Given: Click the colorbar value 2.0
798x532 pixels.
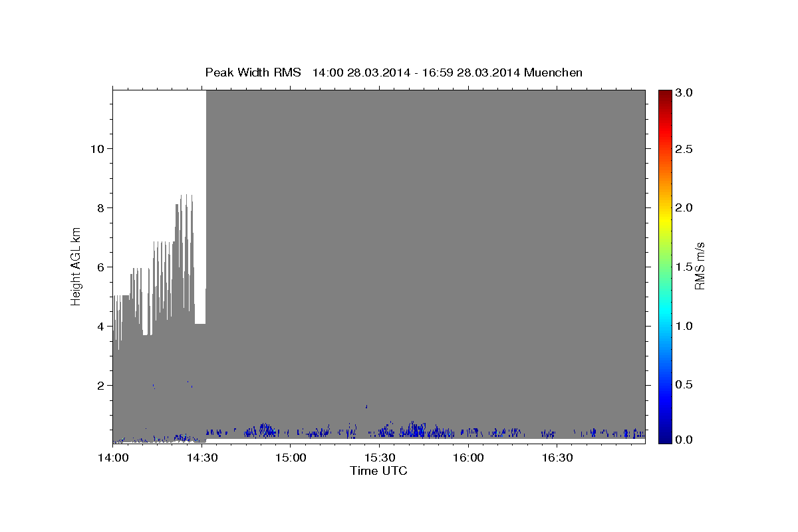Looking at the screenshot, I should [x=684, y=207].
